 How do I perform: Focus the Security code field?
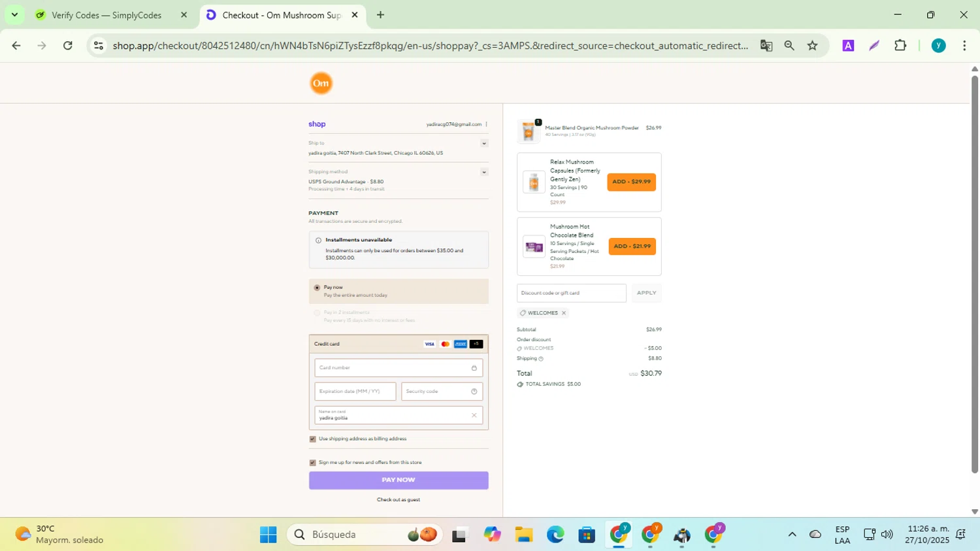pos(442,392)
